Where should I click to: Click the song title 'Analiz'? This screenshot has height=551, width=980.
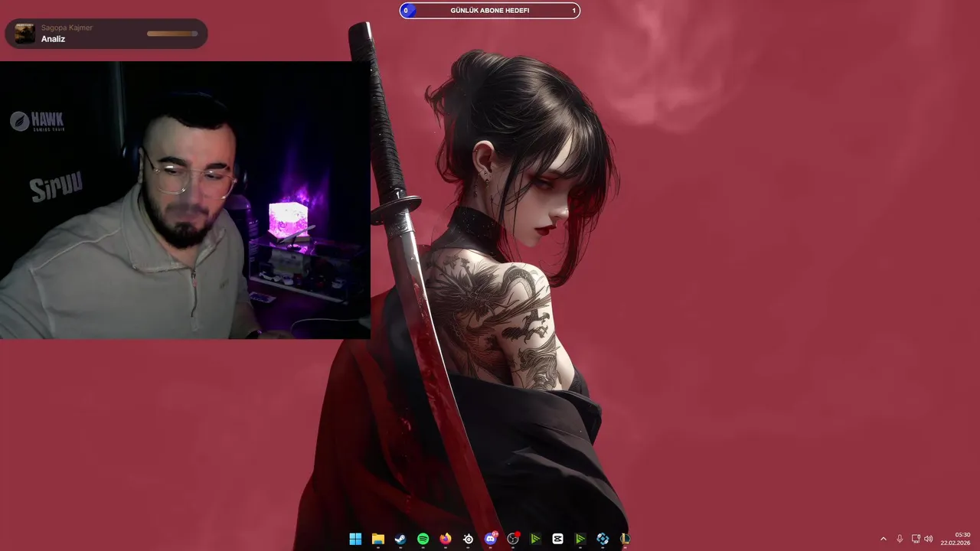tap(53, 39)
